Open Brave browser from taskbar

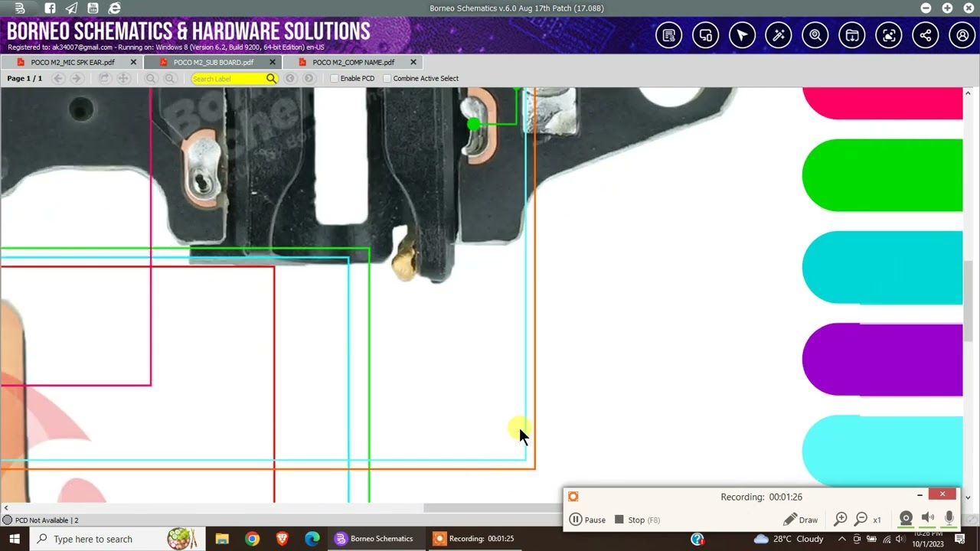click(x=282, y=539)
